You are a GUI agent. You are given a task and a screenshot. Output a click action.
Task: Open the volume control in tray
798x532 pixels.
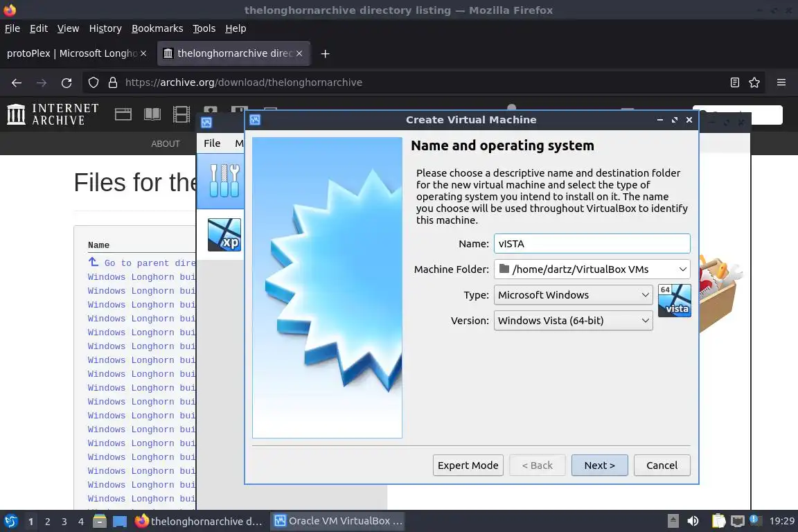click(x=693, y=522)
